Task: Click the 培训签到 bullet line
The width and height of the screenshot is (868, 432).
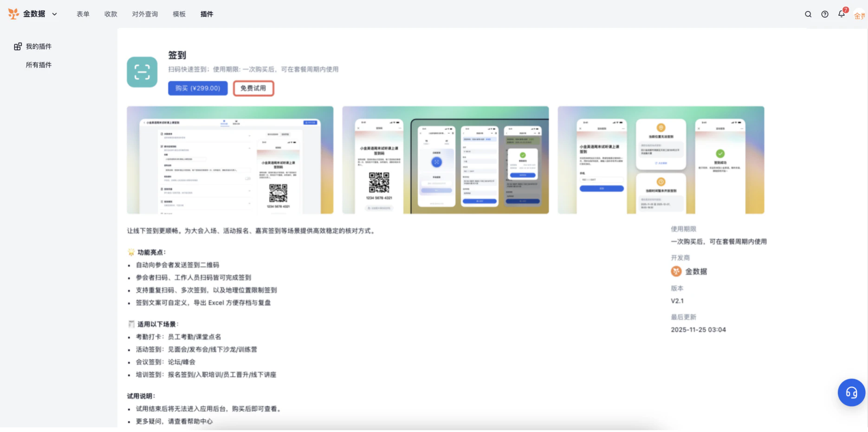Action: point(206,375)
